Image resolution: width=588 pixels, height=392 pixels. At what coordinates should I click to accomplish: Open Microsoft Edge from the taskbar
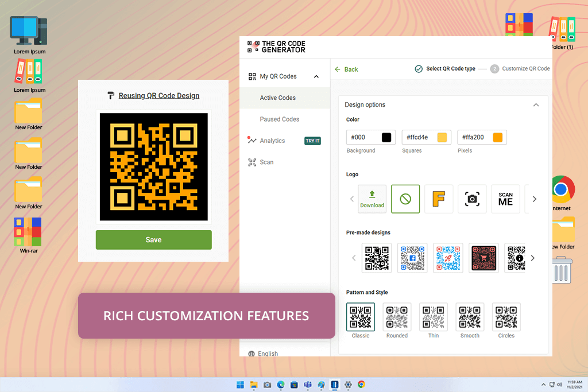point(280,385)
